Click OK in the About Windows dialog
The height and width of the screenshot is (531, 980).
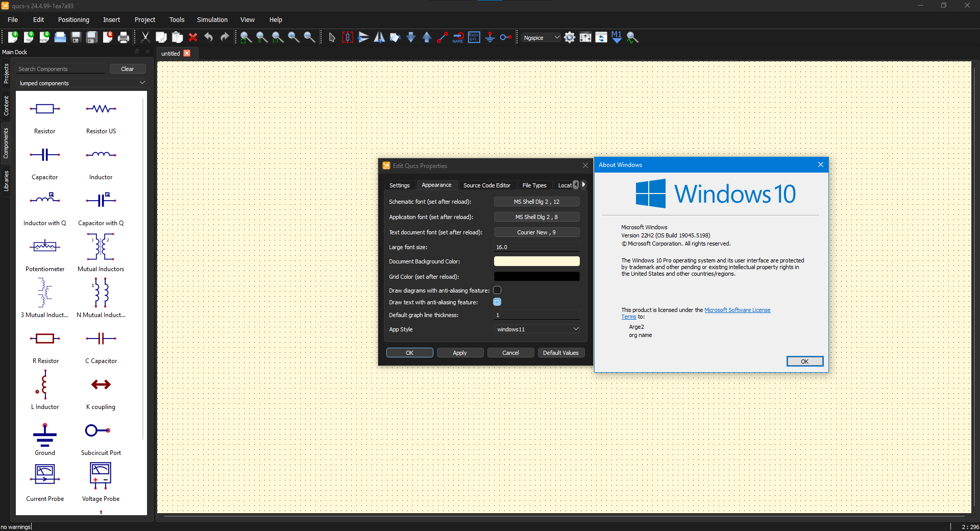(804, 361)
